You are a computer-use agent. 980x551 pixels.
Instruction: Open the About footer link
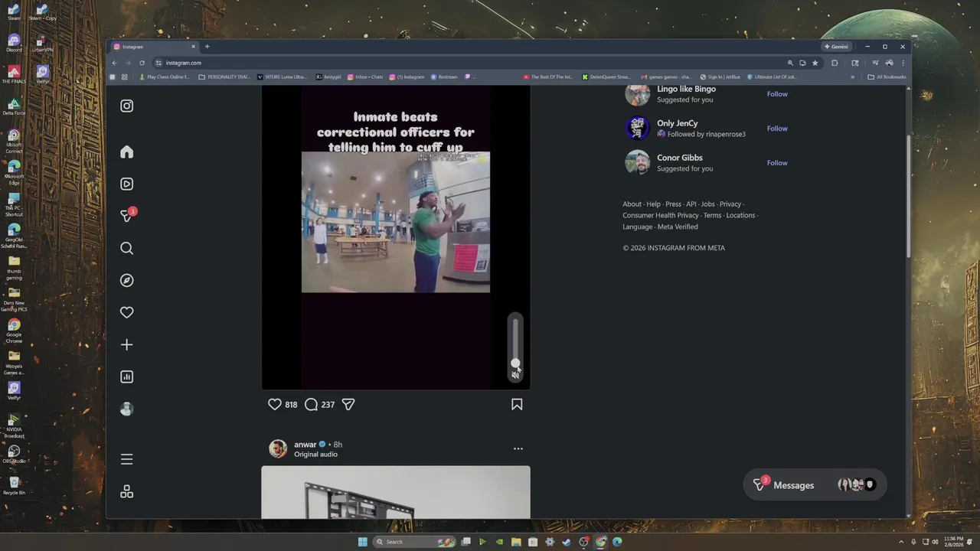(x=632, y=204)
